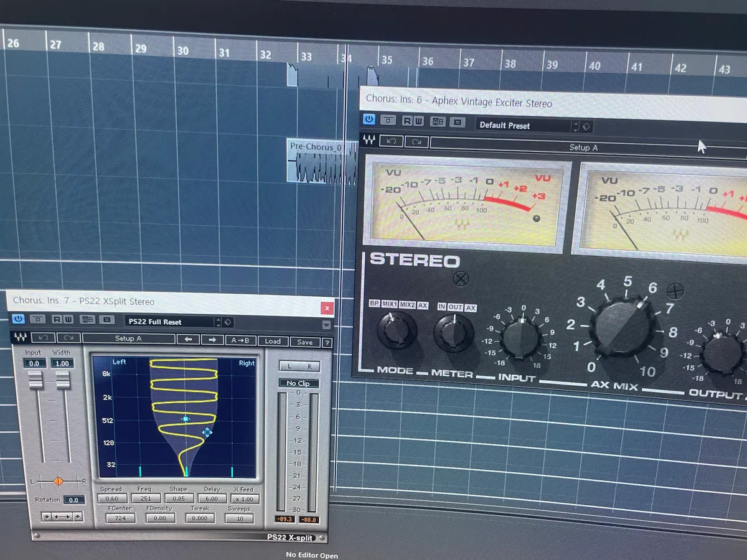Image resolution: width=747 pixels, height=560 pixels.
Task: Click the Input fader handle in PS22
Action: click(x=35, y=379)
